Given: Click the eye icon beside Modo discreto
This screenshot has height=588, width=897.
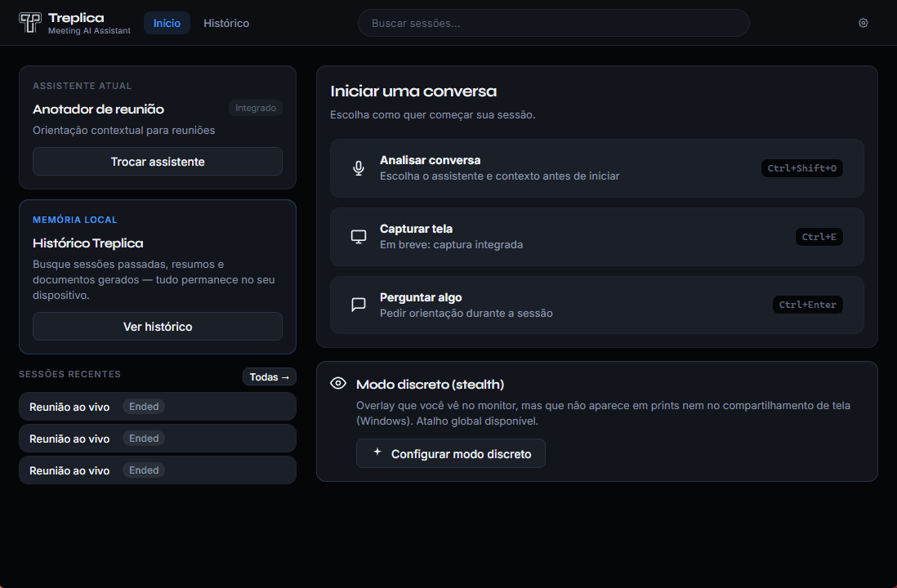Looking at the screenshot, I should point(338,383).
